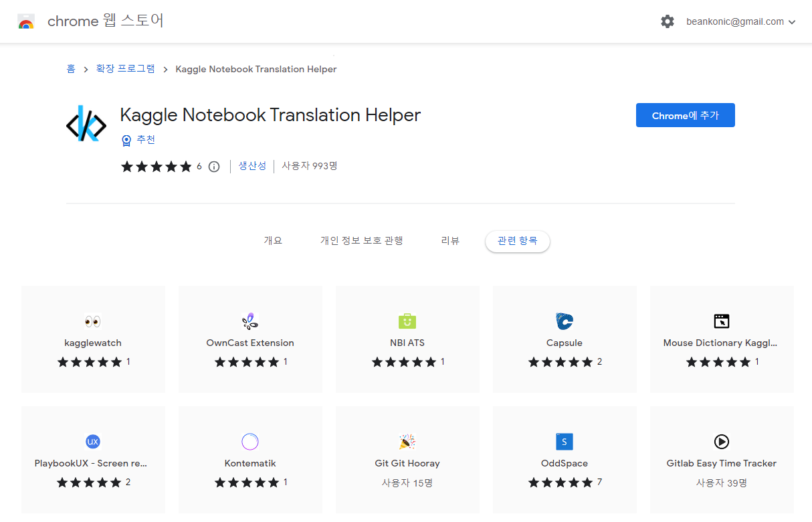This screenshot has height=522, width=812.
Task: Click the Capsule star rating row
Action: (561, 362)
